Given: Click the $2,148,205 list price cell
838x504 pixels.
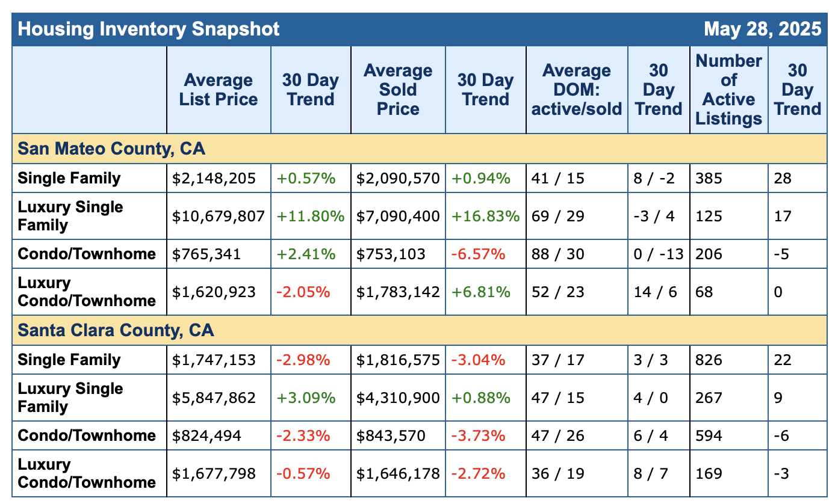Looking at the screenshot, I should (215, 178).
